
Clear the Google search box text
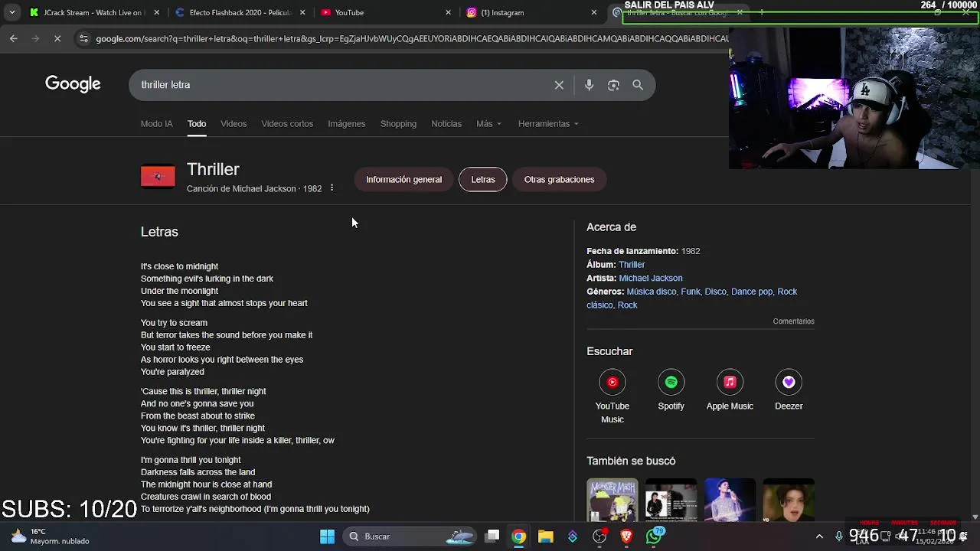coord(559,85)
